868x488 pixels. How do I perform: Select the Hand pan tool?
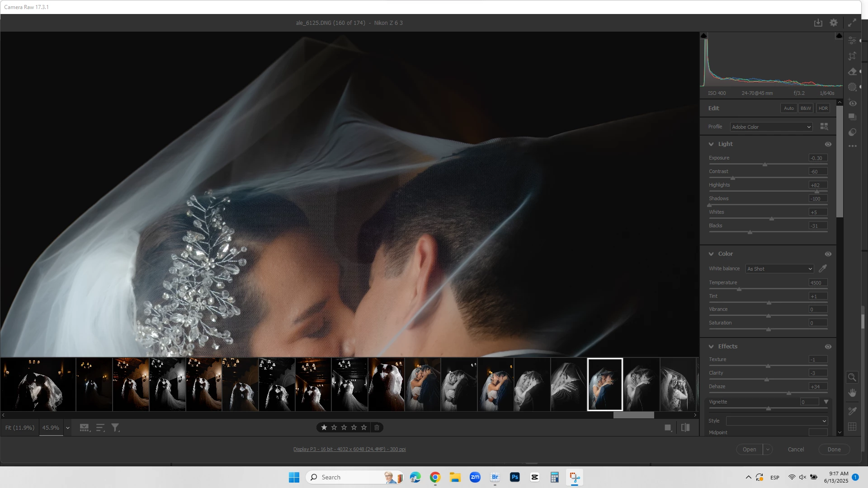[852, 393]
